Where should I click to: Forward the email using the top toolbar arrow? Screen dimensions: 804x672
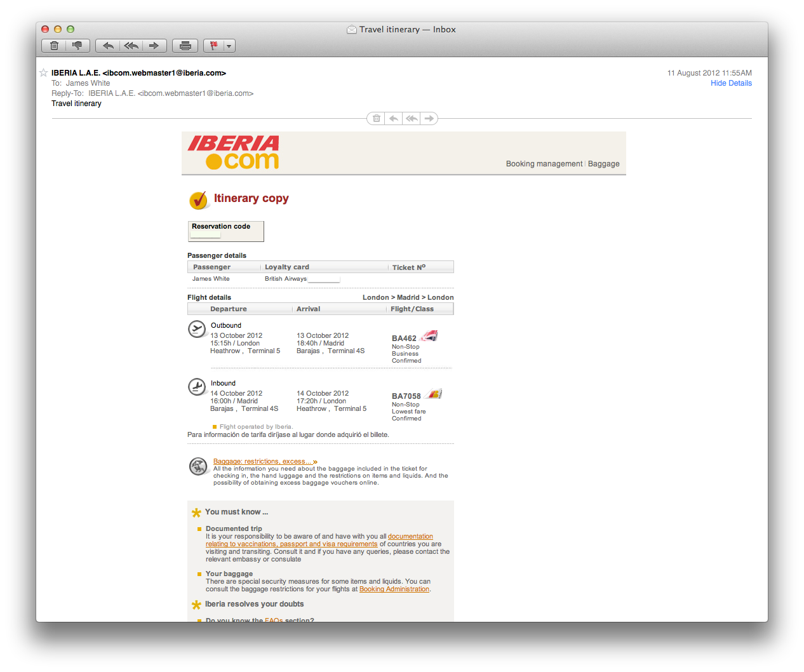154,46
